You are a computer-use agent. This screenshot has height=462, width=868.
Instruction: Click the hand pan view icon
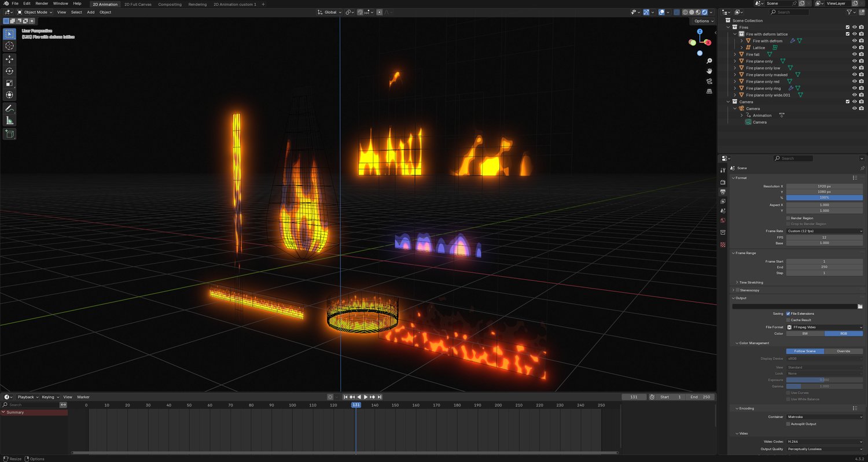pyautogui.click(x=709, y=71)
